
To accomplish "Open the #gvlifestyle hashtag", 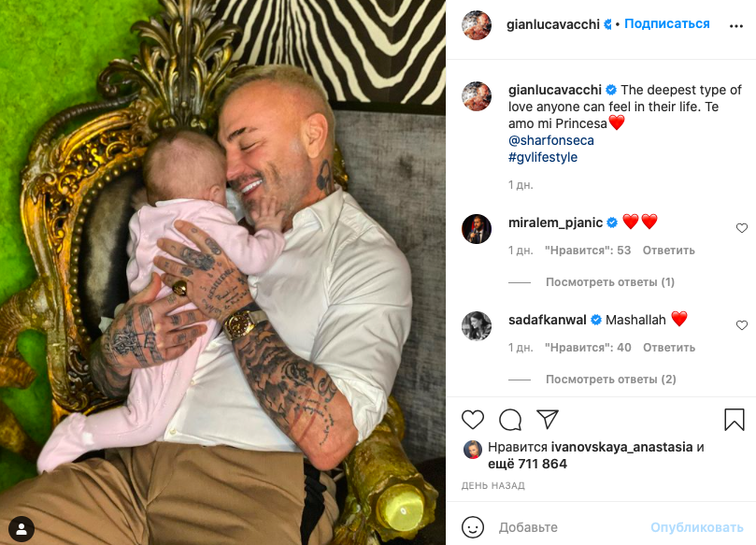I will point(543,157).
